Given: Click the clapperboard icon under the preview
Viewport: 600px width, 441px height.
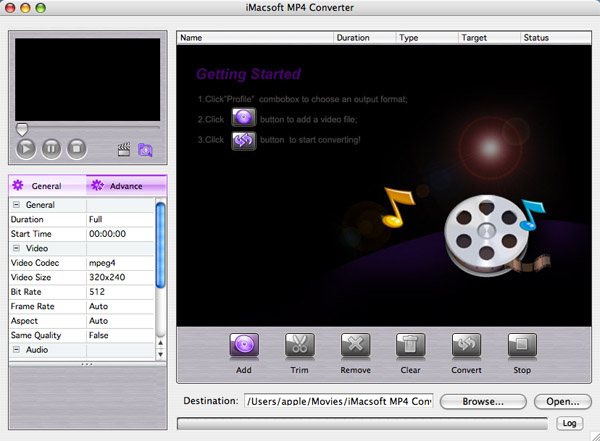Looking at the screenshot, I should tap(125, 150).
